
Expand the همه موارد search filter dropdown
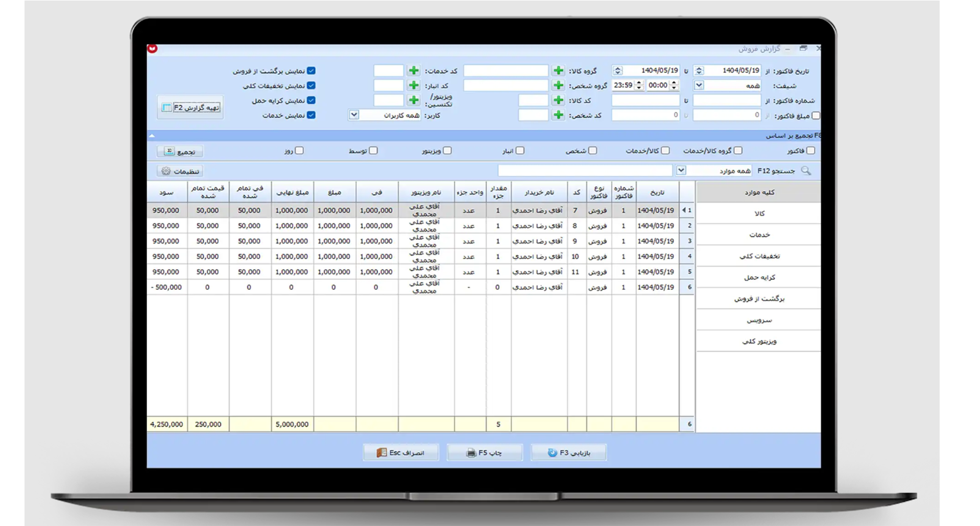coord(681,171)
